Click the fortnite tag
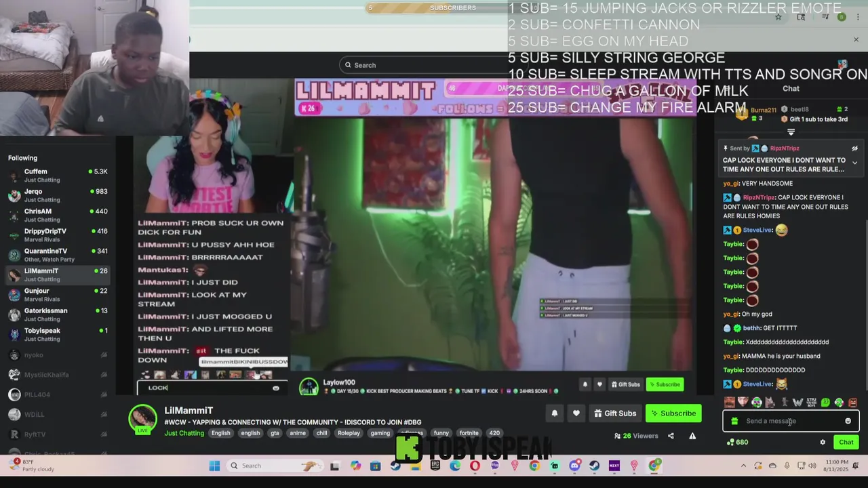The image size is (868, 488). point(469,433)
